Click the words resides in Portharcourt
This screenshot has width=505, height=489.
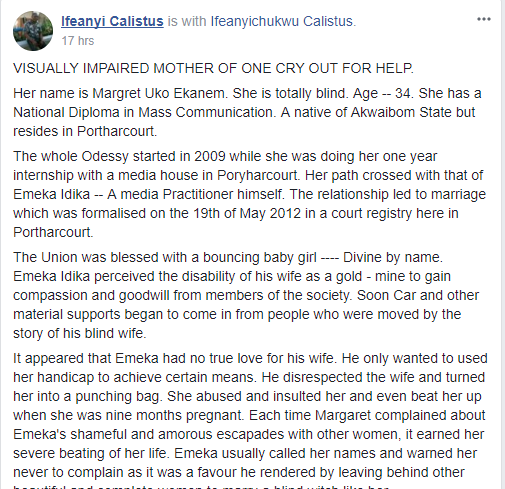pyautogui.click(x=84, y=131)
